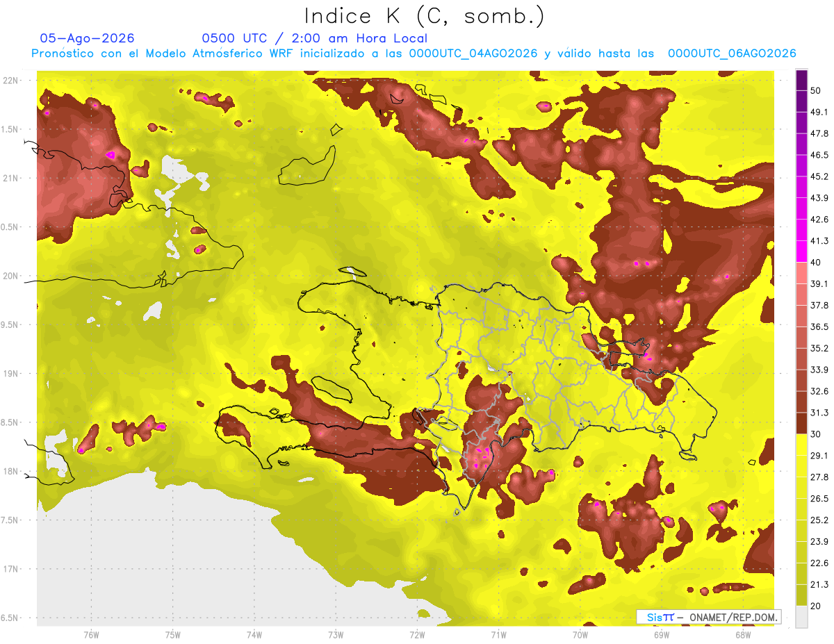
Task: Click the colorbar value '33.9'
Action: (819, 370)
